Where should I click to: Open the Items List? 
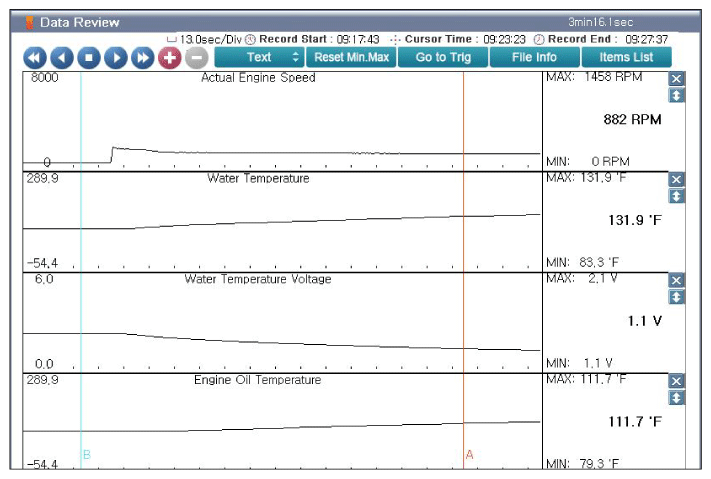pyautogui.click(x=626, y=57)
